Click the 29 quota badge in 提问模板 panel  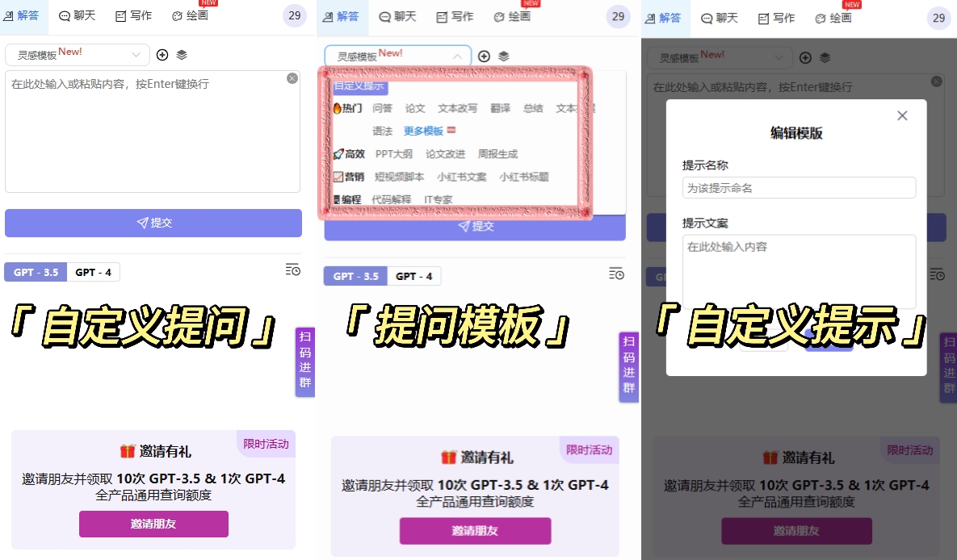pos(619,16)
